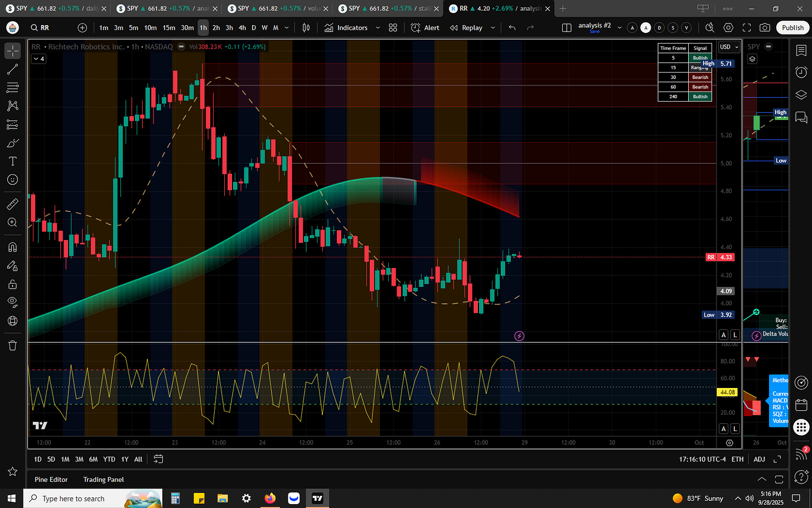Screen dimensions: 812x508
Task: Click the Publish button
Action: [792, 27]
